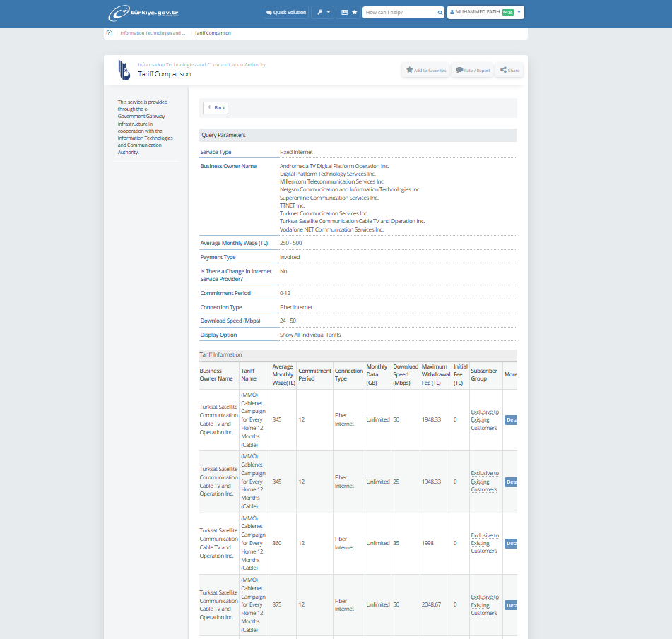The height and width of the screenshot is (639, 672).
Task: Open the MUHAMMED FATIH user menu
Action: 485,13
